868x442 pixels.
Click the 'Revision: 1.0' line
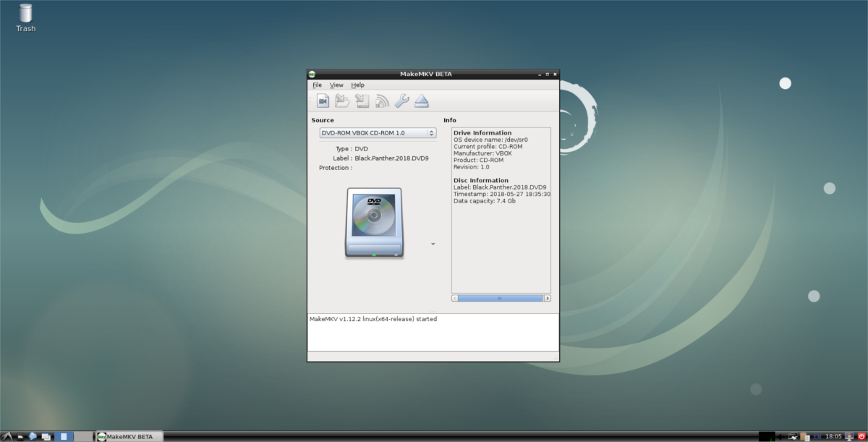[x=472, y=167]
